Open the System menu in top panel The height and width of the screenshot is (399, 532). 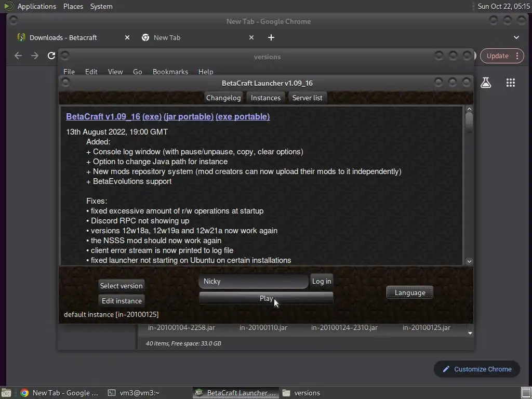[101, 6]
